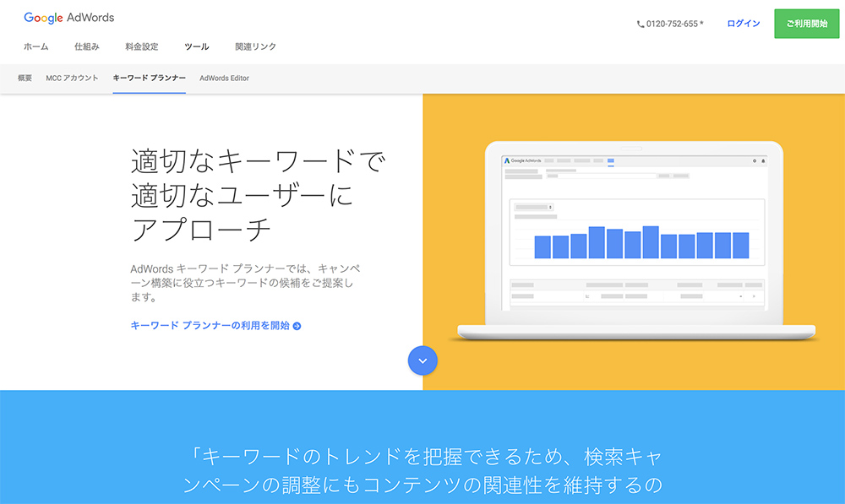Click the quote text beginning 「キーワードのトレンドを把握
The width and height of the screenshot is (845, 504).
pos(422,470)
